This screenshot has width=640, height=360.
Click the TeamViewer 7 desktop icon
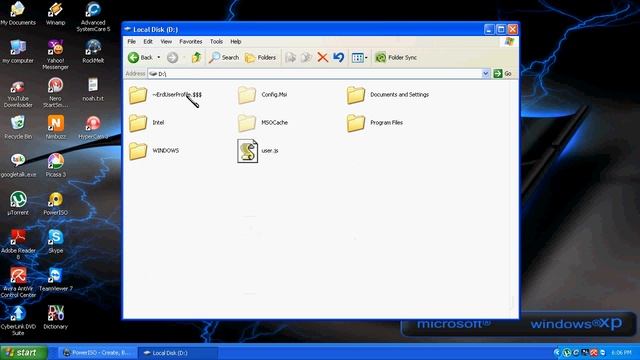click(x=56, y=279)
